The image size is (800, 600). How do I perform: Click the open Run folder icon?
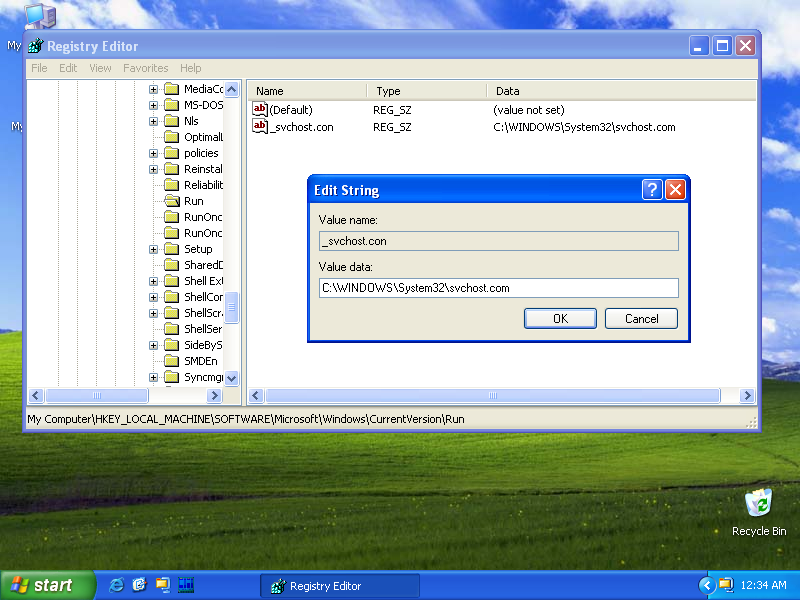172,201
